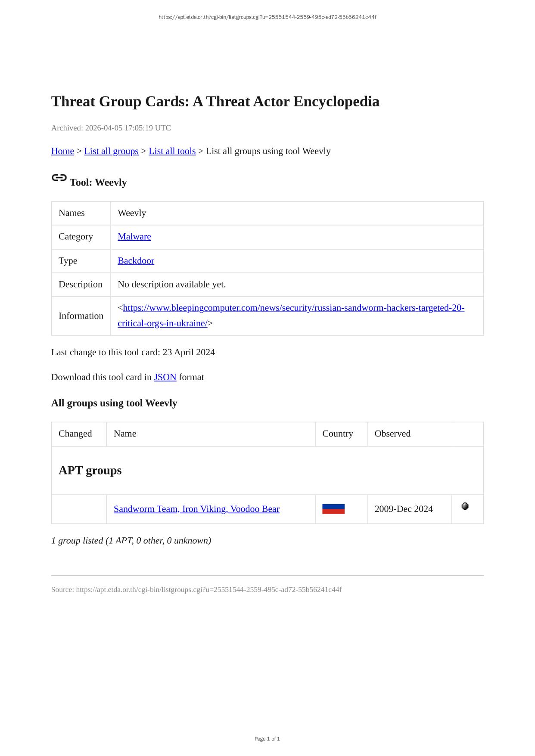The image size is (535, 756).
Task: Click the Changed column header
Action: click(75, 434)
